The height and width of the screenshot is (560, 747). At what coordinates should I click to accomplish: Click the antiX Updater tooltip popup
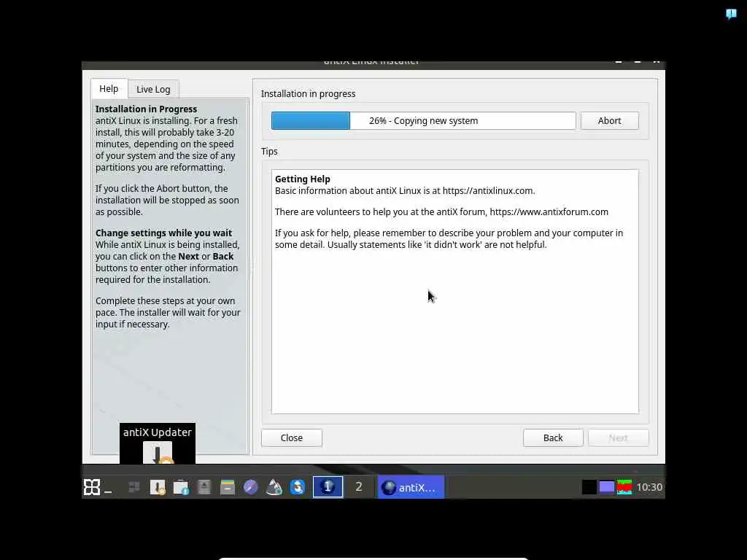(158, 443)
